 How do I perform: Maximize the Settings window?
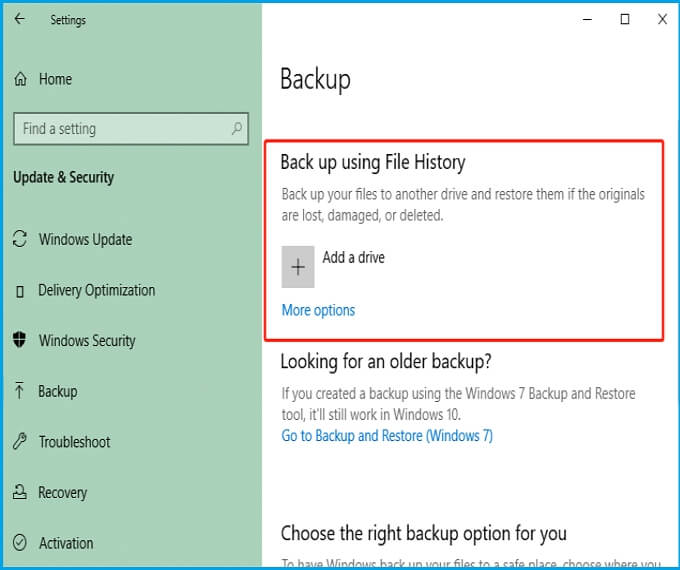click(625, 19)
